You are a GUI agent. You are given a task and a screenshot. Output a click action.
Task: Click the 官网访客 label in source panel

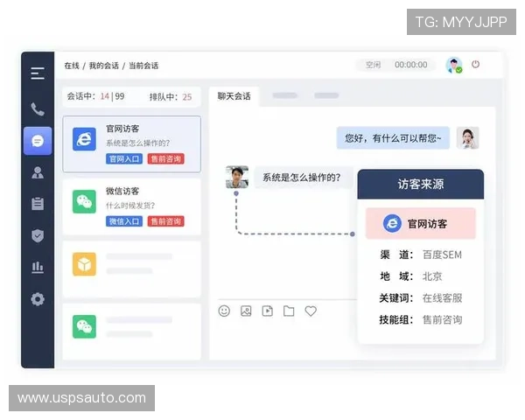427,224
